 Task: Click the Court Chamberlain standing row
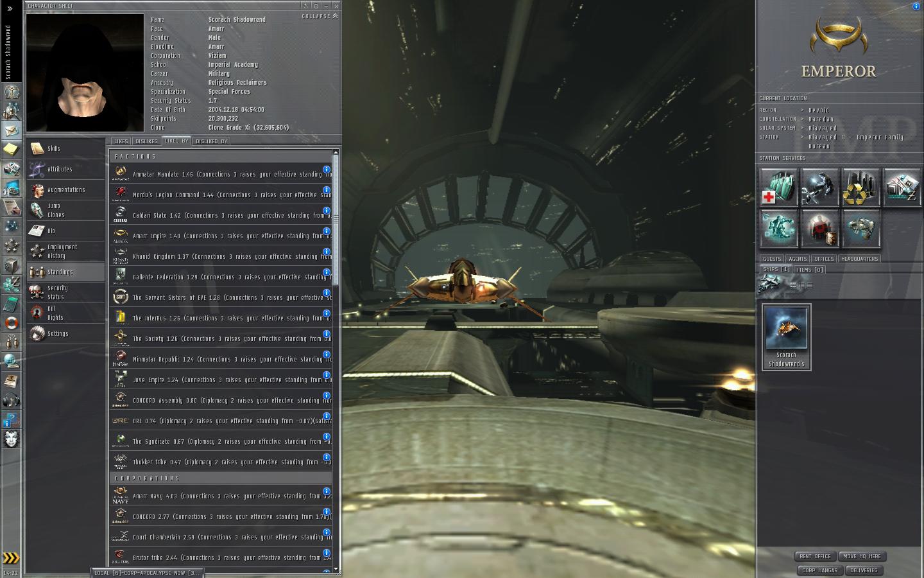[x=221, y=537]
